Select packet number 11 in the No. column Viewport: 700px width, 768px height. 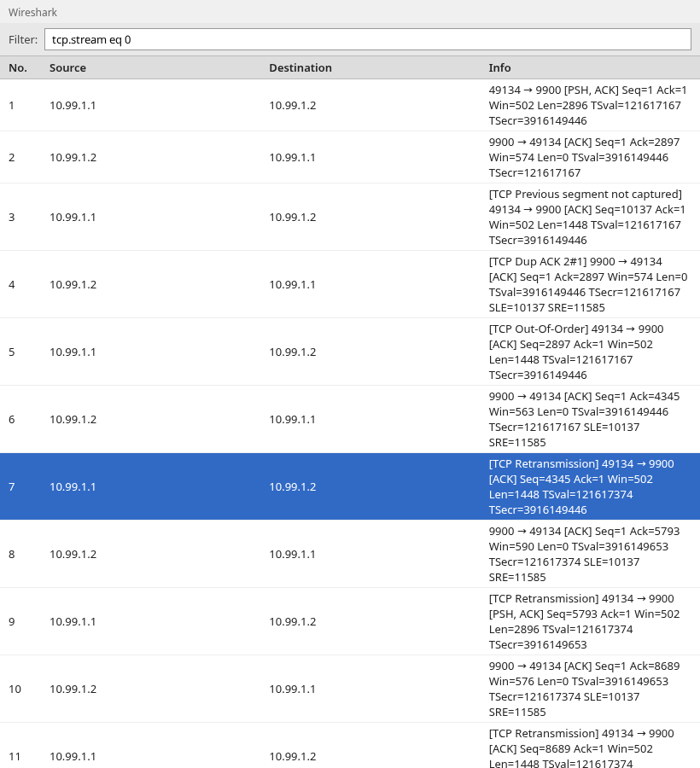[15, 757]
